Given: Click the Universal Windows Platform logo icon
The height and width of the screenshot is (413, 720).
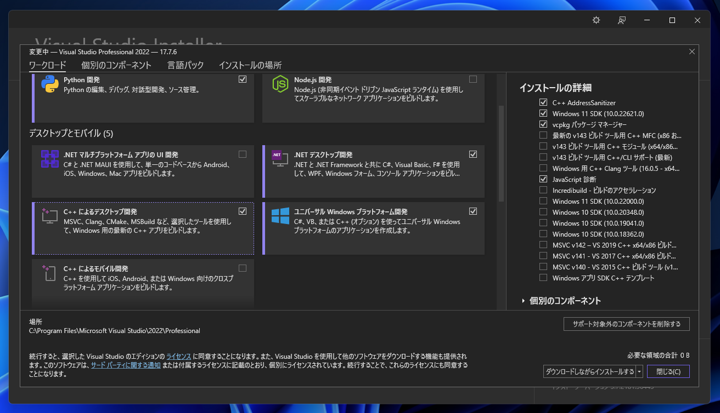Looking at the screenshot, I should coord(280,216).
